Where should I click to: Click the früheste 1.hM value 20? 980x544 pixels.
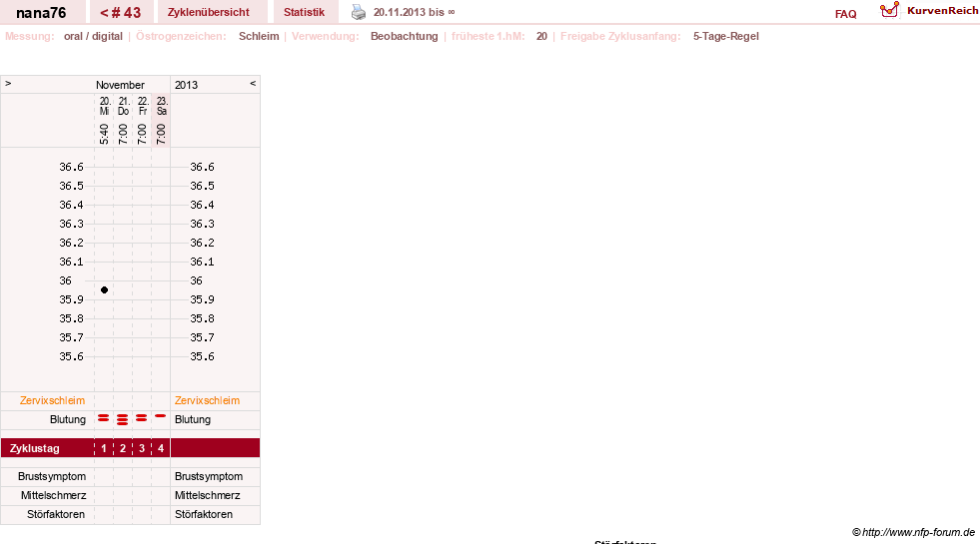[x=541, y=36]
